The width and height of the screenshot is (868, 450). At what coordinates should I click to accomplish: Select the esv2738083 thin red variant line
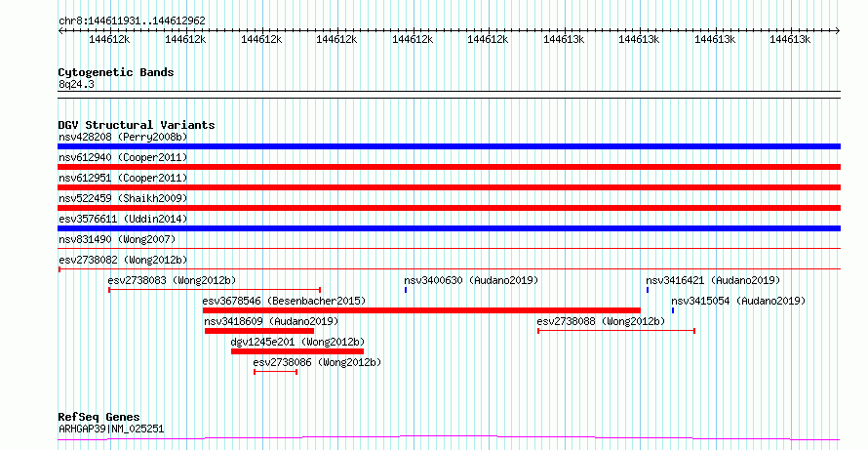(x=215, y=290)
